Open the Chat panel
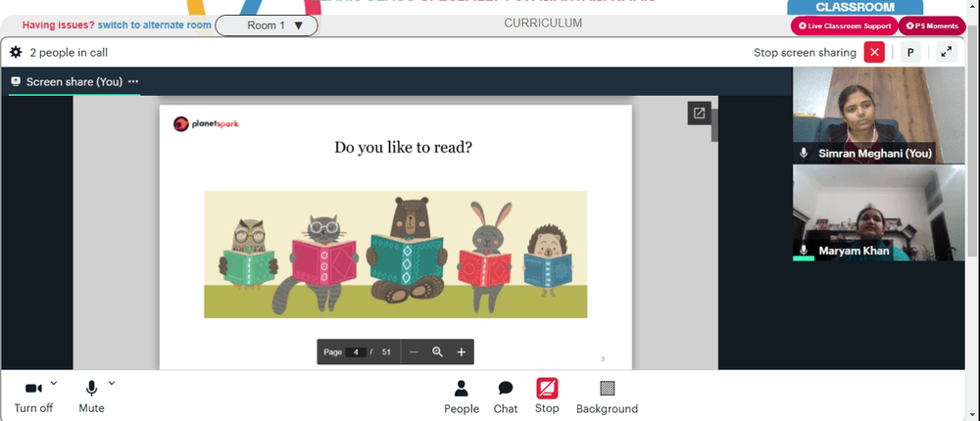 tap(506, 398)
